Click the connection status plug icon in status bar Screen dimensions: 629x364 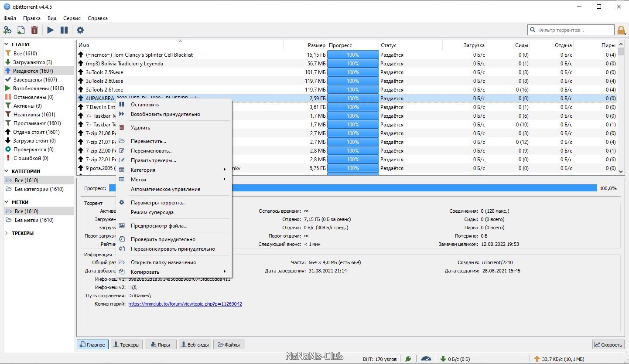pyautogui.click(x=408, y=359)
